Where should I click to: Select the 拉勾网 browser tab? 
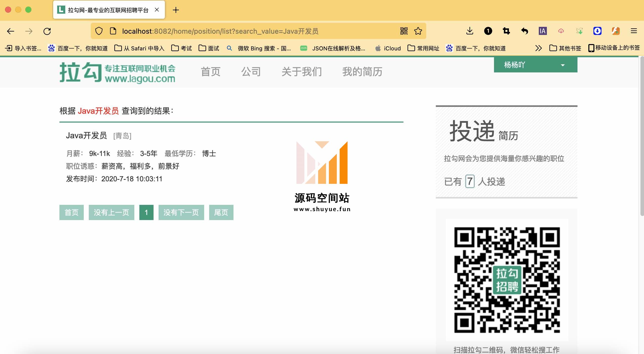tap(109, 10)
